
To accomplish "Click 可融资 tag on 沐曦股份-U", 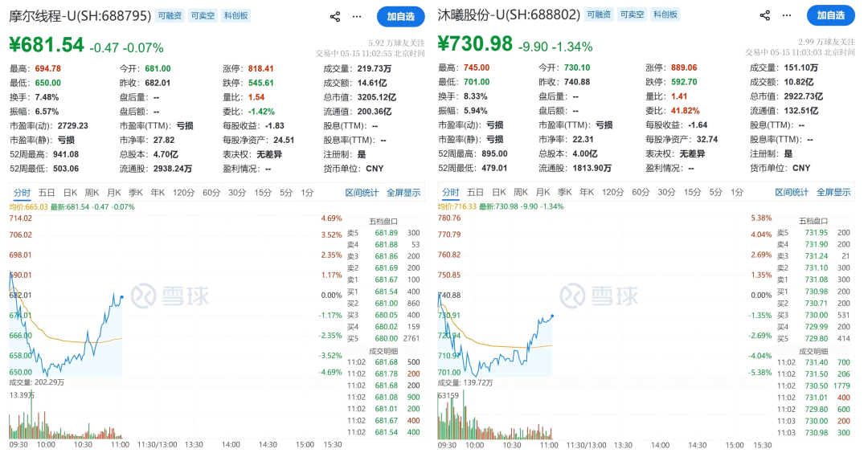I will point(599,15).
